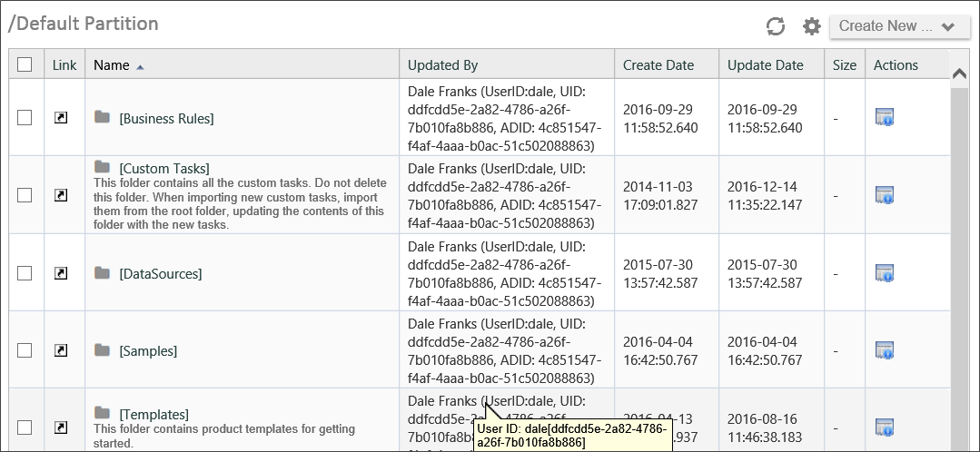The height and width of the screenshot is (452, 980).
Task: Click the shortcut link icon for Samples
Action: click(61, 350)
